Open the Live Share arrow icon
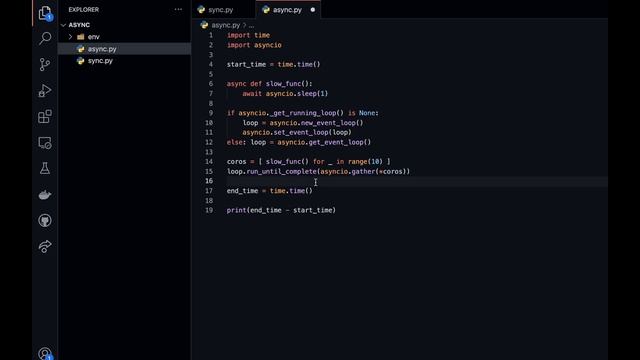The image size is (640, 360). [x=45, y=247]
